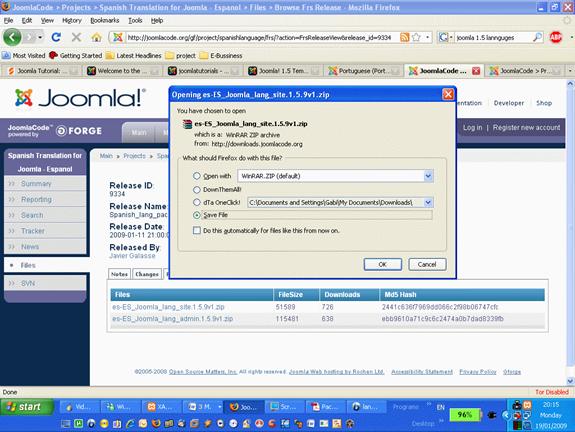Click the es-ES_Joomla_lang_admin.1.5.9v1.zip link
Viewport: 575px width, 432px height.
coord(173,319)
